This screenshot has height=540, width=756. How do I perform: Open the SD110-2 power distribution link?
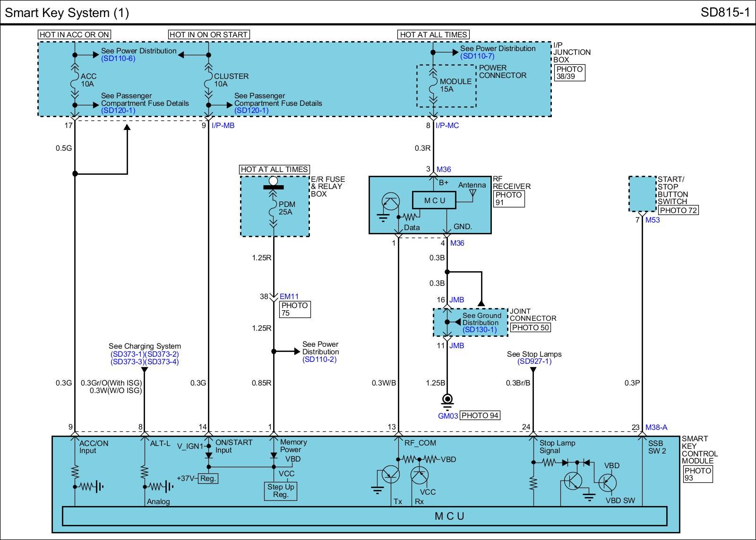point(319,360)
